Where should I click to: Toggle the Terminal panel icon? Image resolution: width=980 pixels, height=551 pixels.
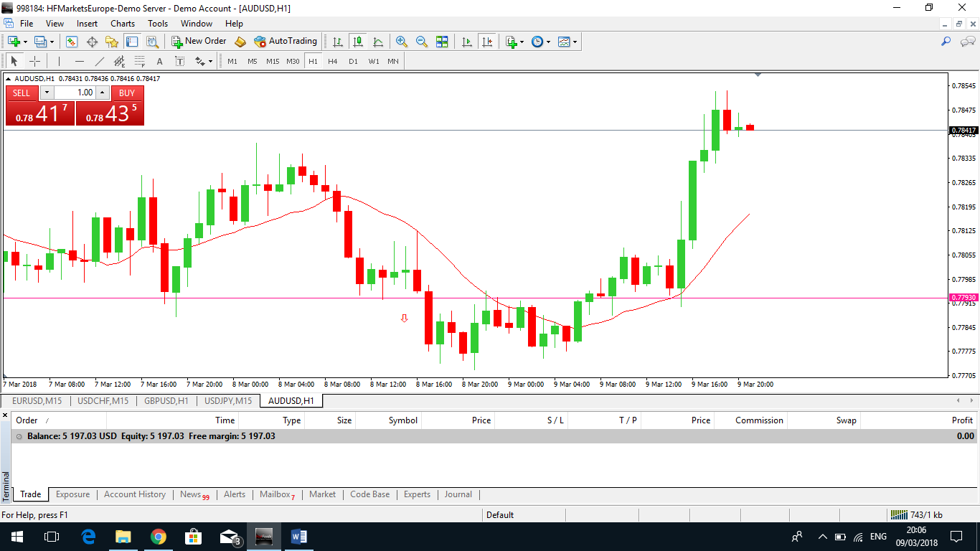click(132, 42)
